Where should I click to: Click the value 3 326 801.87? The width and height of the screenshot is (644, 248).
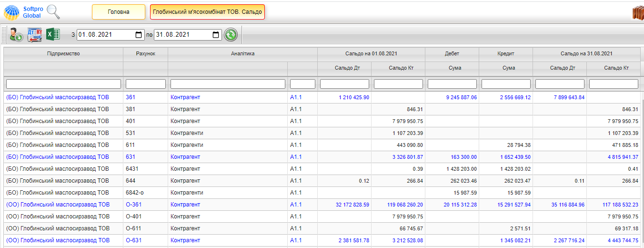(x=408, y=157)
